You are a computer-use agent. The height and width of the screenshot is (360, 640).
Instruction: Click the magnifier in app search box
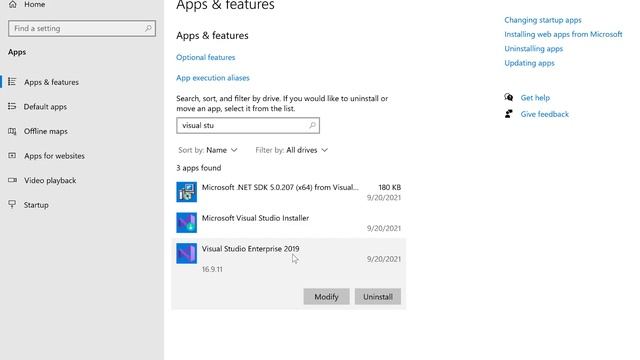tap(312, 125)
